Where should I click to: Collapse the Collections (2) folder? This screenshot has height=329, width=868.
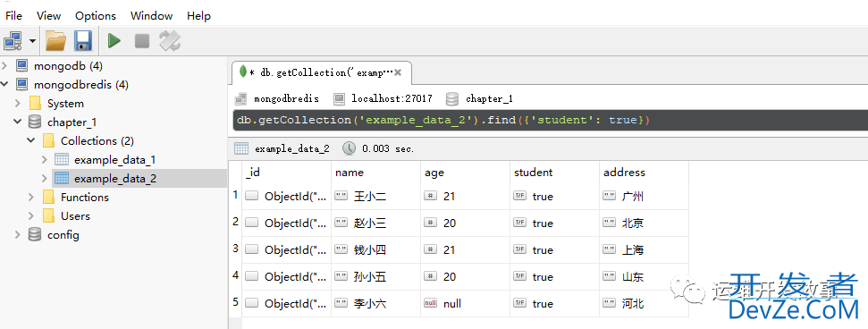pyautogui.click(x=31, y=140)
